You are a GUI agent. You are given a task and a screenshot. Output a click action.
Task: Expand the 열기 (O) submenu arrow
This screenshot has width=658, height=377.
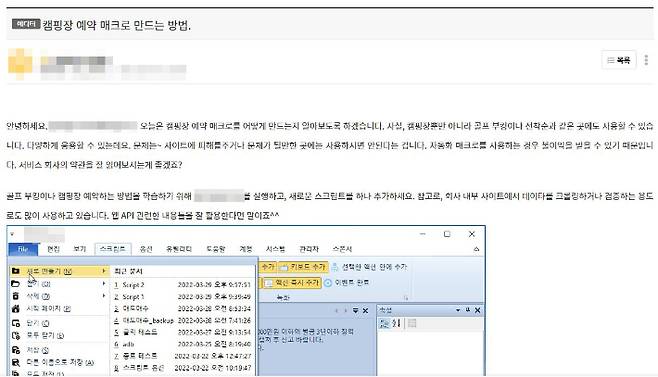104,284
